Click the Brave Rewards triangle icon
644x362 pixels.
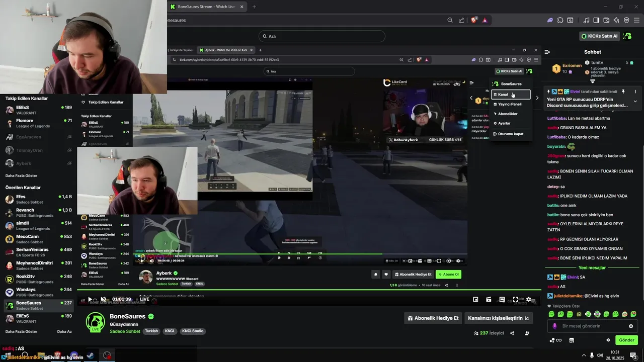click(x=485, y=20)
